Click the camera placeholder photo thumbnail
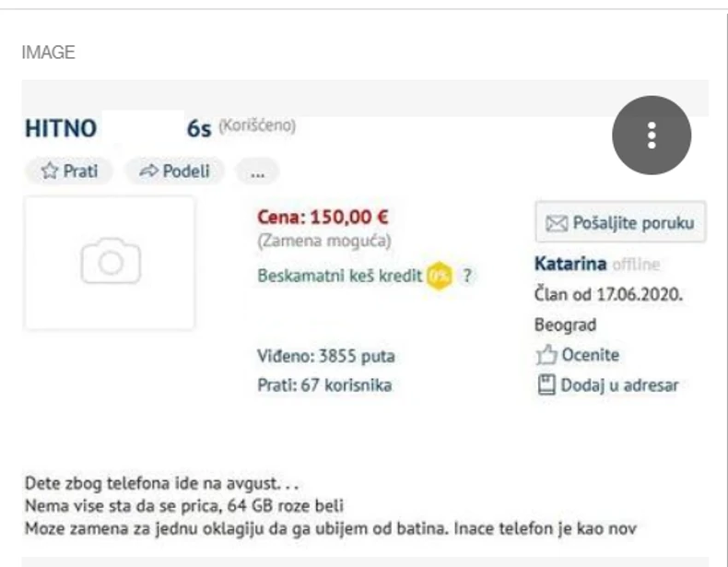Screen dimensions: 728x567 [110, 262]
